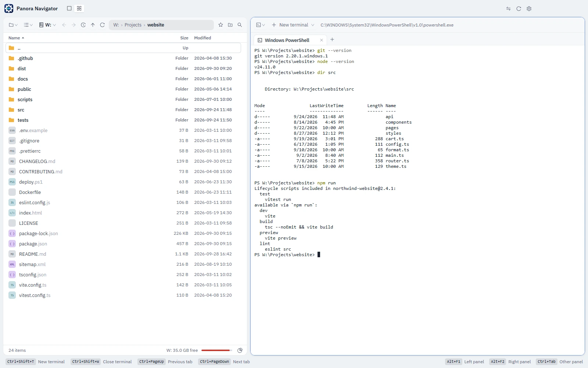
Task: Select the package.json file
Action: [x=123, y=244]
